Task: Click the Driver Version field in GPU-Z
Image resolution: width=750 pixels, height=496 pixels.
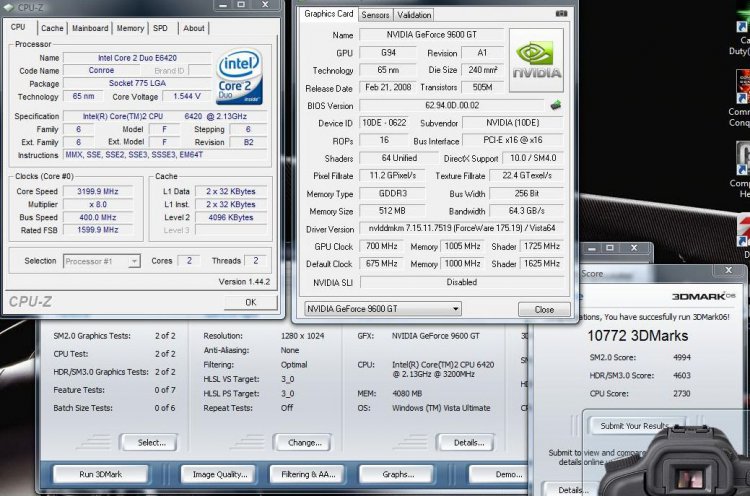Action: click(x=462, y=229)
